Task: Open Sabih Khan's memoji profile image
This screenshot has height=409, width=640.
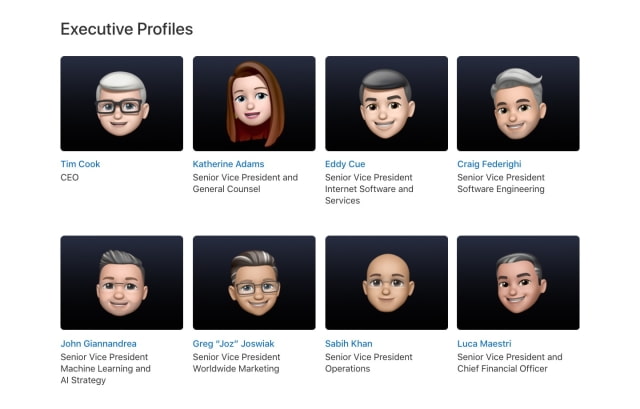Action: point(386,282)
